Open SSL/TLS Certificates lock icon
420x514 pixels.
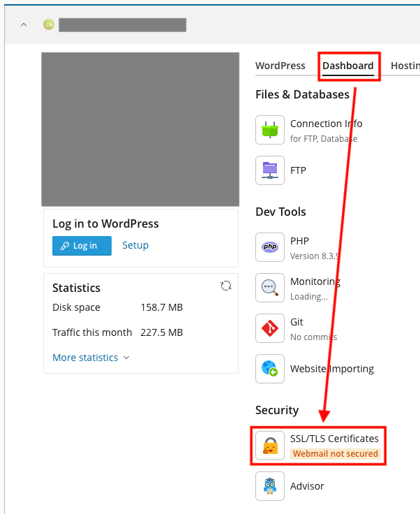point(270,446)
